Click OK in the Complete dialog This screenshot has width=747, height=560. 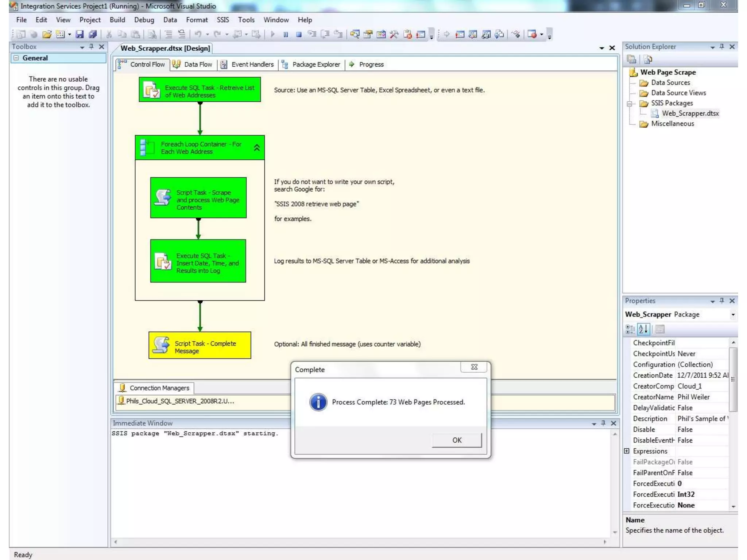pyautogui.click(x=457, y=440)
